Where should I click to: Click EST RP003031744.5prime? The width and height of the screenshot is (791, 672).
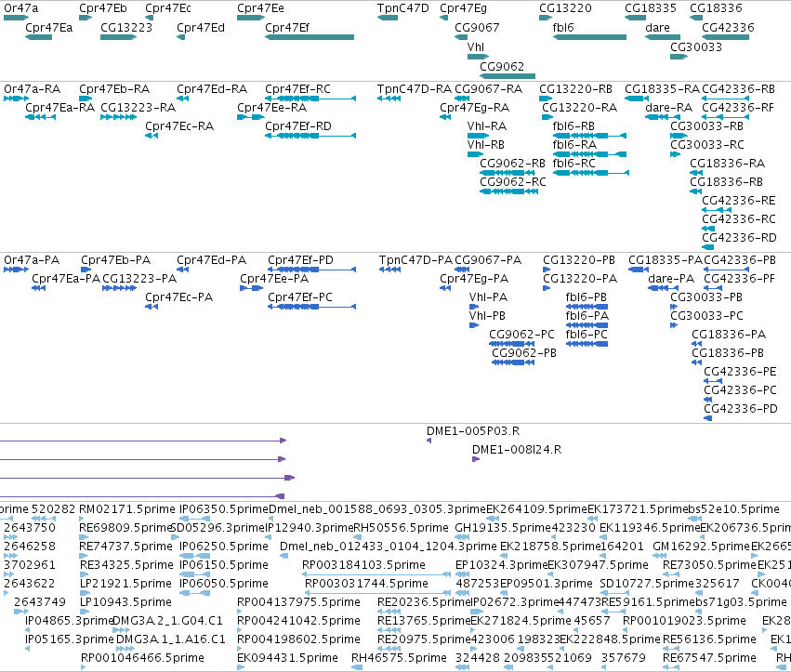pyautogui.click(x=377, y=593)
